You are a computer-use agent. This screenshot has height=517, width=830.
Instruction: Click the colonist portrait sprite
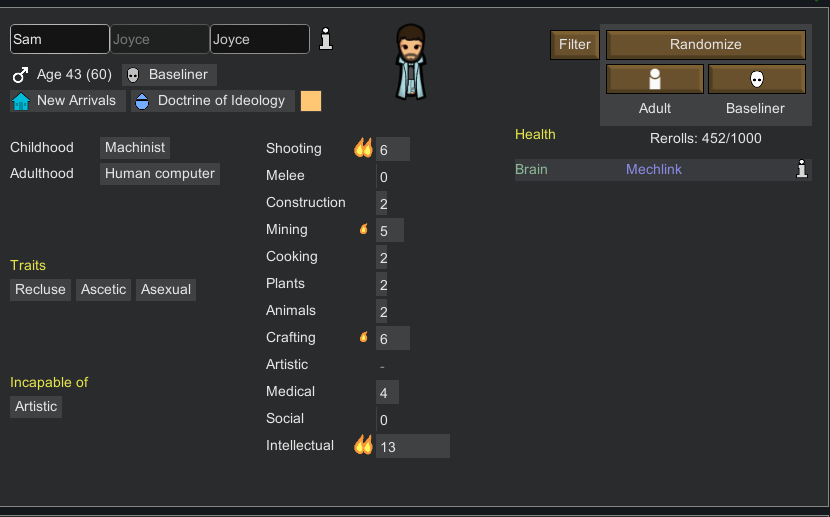coord(411,62)
